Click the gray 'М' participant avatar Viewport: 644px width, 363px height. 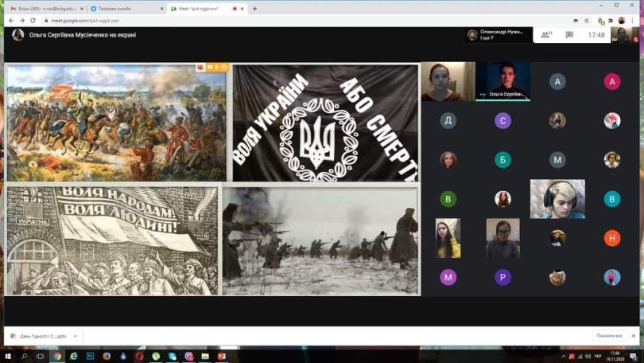point(557,160)
